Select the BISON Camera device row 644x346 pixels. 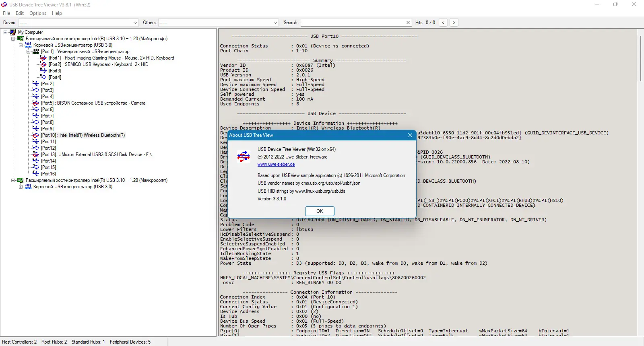(x=93, y=103)
